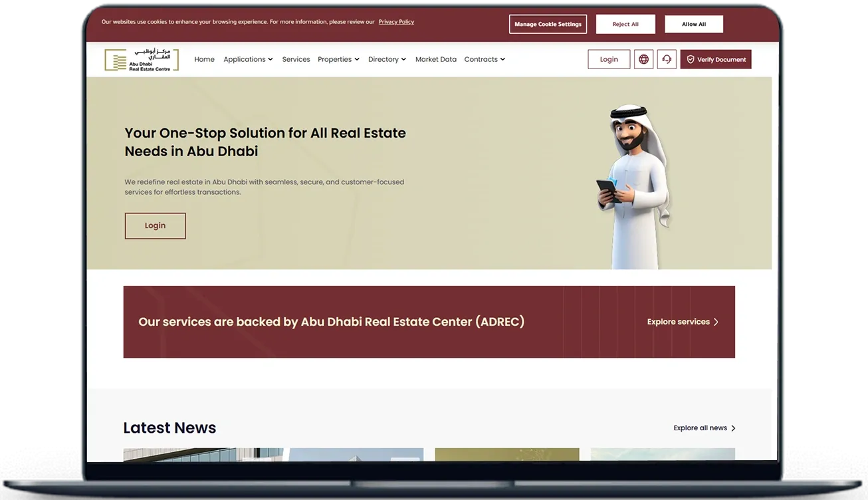Follow the Explore all news link

(705, 428)
